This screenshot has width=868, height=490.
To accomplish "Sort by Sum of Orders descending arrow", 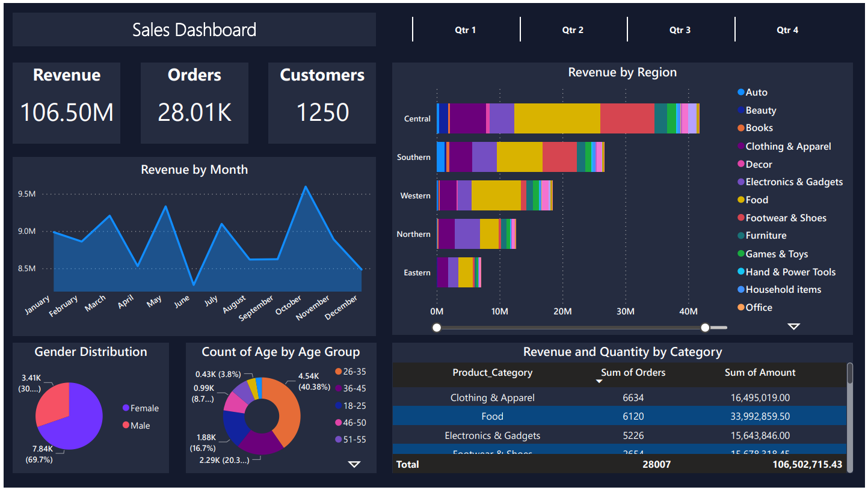I will pos(599,381).
